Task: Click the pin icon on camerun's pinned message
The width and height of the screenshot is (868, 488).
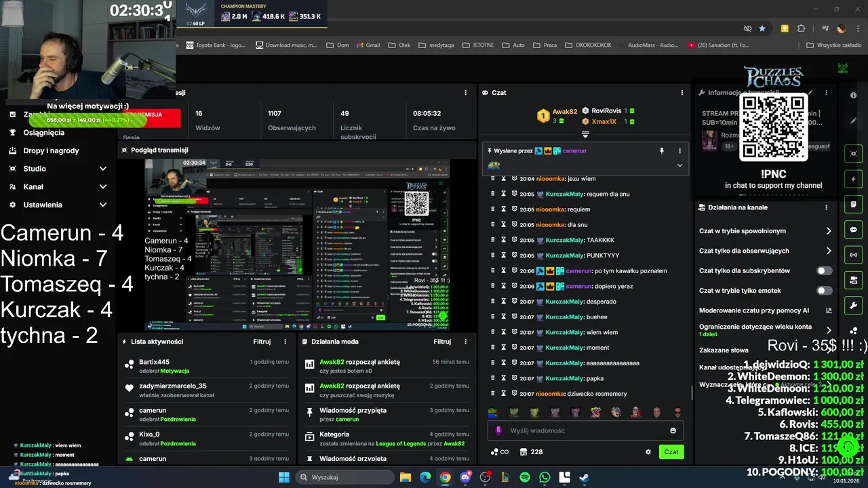Action: point(662,150)
